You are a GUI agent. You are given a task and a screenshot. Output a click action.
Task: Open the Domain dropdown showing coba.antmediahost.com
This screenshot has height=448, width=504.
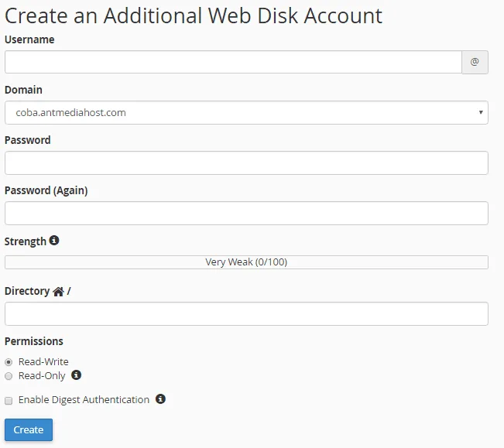[x=246, y=113]
